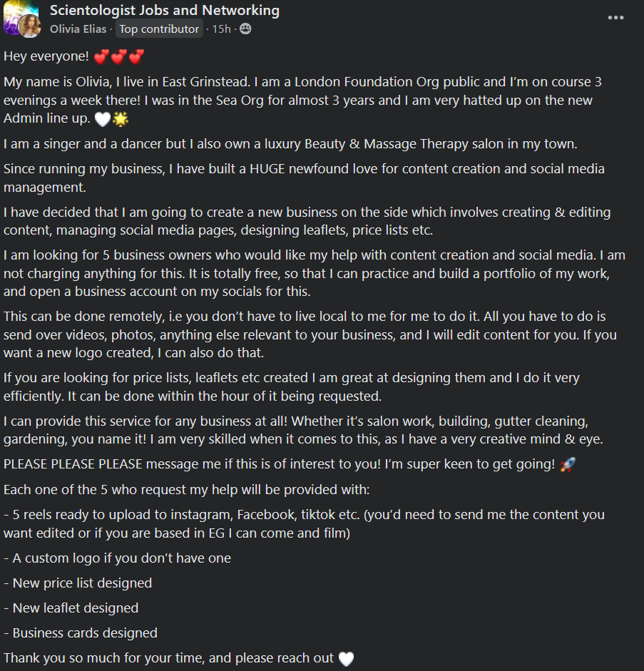The width and height of the screenshot is (644, 671).
Task: Open the post's three-dot options menu
Action: [x=615, y=18]
